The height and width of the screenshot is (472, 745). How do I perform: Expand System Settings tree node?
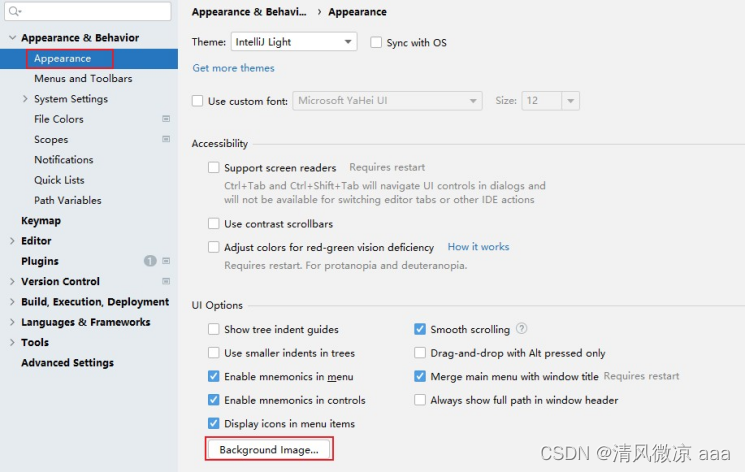(x=25, y=98)
